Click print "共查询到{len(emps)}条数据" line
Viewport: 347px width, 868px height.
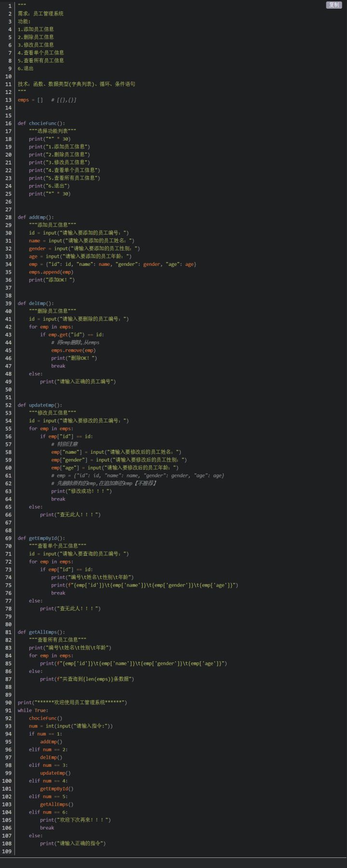pos(87,679)
